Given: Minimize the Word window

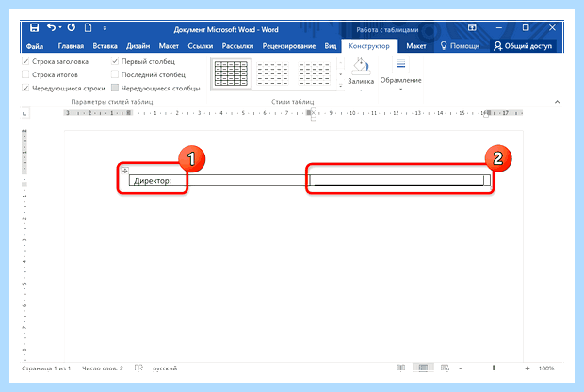Looking at the screenshot, I should pos(499,27).
